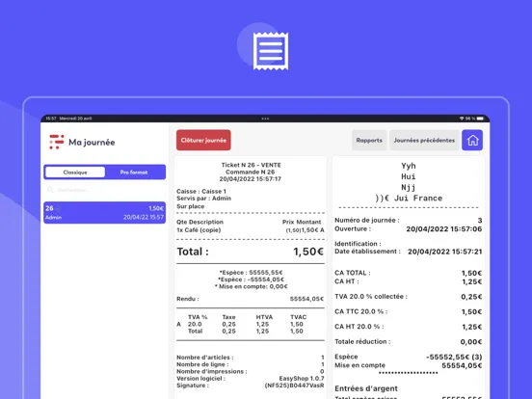Screen dimensions: 532x399
Task: Click the Rechercher search field
Action: tap(104, 190)
